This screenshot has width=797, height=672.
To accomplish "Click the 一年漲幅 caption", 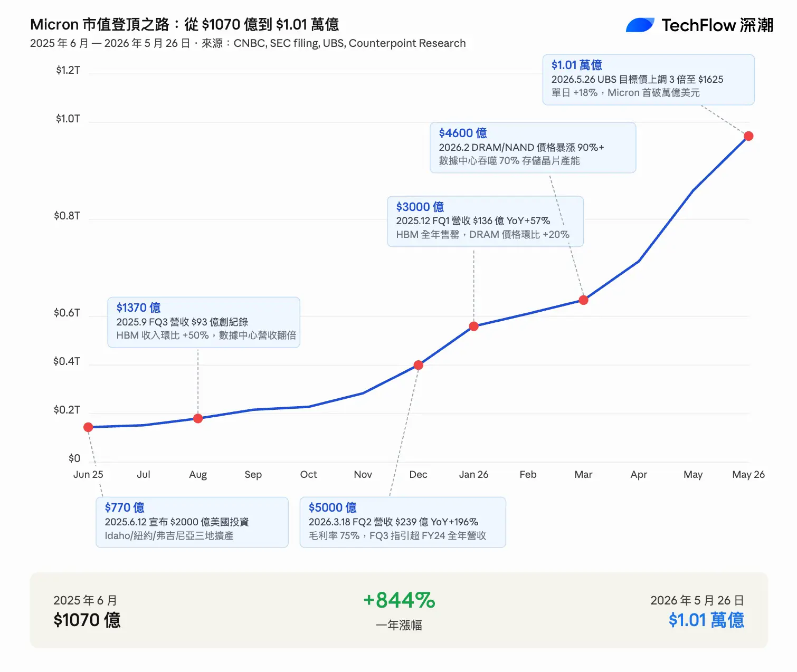I will (399, 626).
